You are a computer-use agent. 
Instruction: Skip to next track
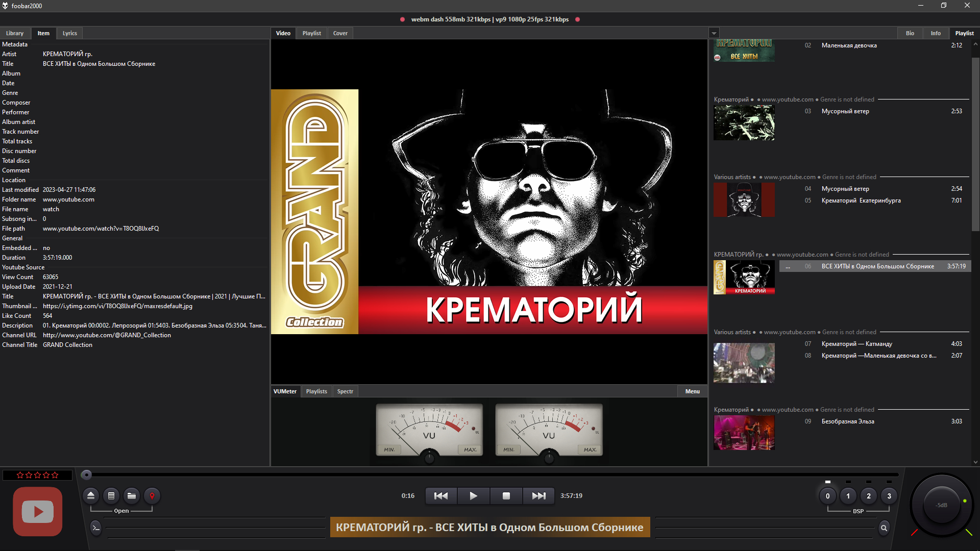click(538, 495)
